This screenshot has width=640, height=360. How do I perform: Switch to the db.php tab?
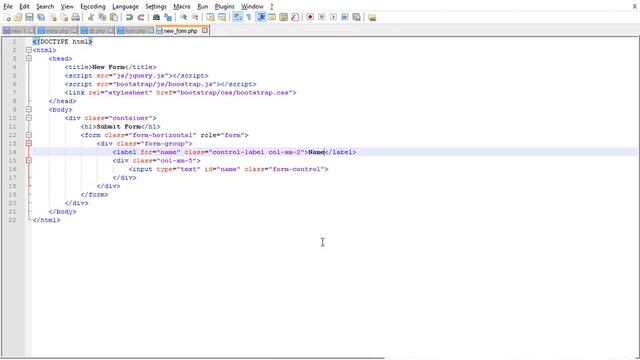(x=96, y=31)
